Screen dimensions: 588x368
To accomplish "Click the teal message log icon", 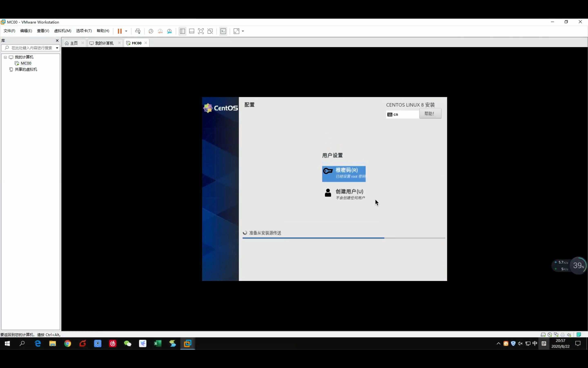I will pos(579,335).
